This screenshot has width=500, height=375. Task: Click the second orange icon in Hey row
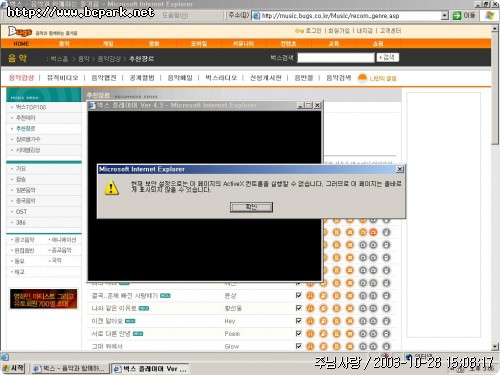323,321
